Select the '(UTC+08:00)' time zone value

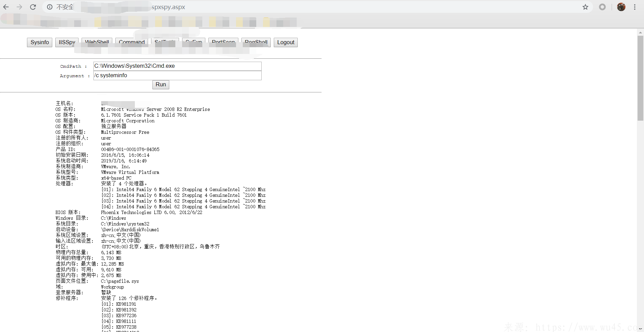(115, 247)
